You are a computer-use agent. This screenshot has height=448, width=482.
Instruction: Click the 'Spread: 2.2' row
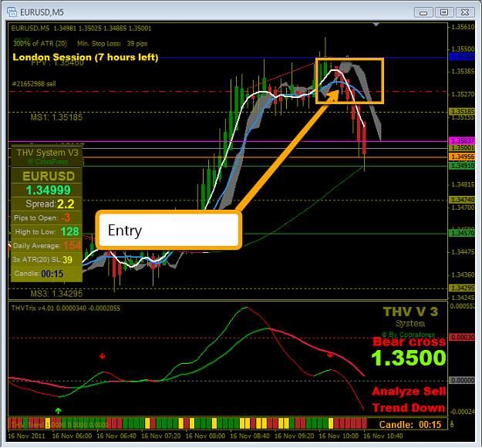(47, 204)
